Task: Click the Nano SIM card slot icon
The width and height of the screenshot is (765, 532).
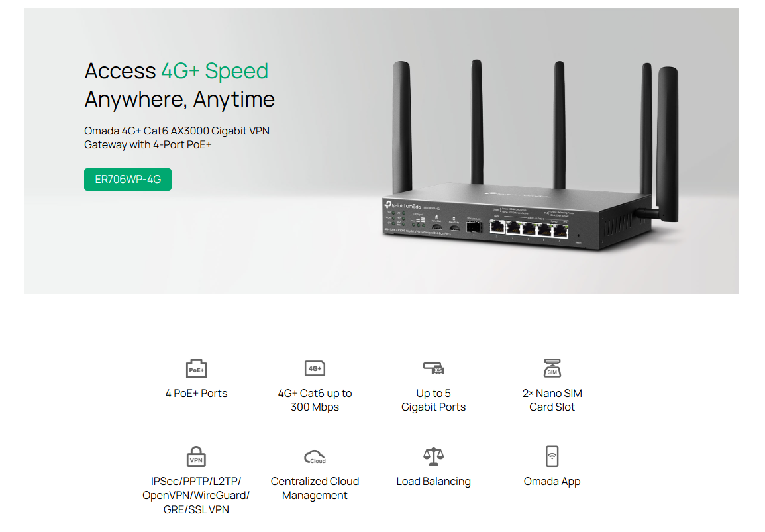Action: pos(552,368)
